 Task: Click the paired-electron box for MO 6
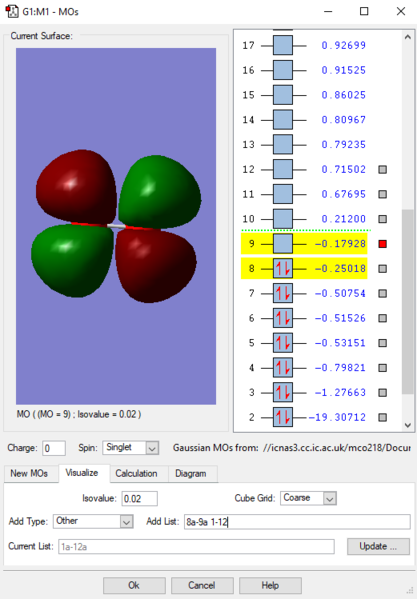[283, 318]
